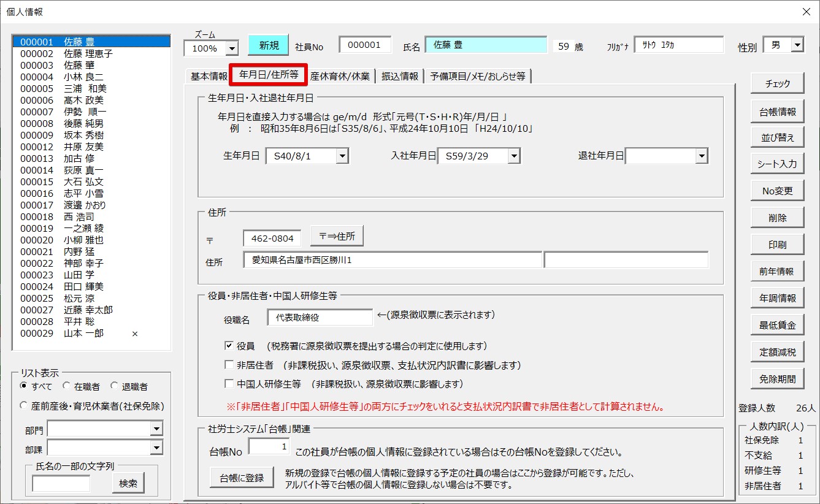The image size is (820, 504).
Task: Click the 印刷 button
Action: [x=778, y=245]
